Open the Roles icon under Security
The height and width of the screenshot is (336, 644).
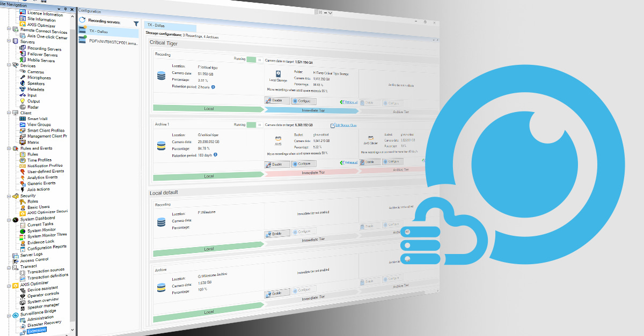[23, 201]
